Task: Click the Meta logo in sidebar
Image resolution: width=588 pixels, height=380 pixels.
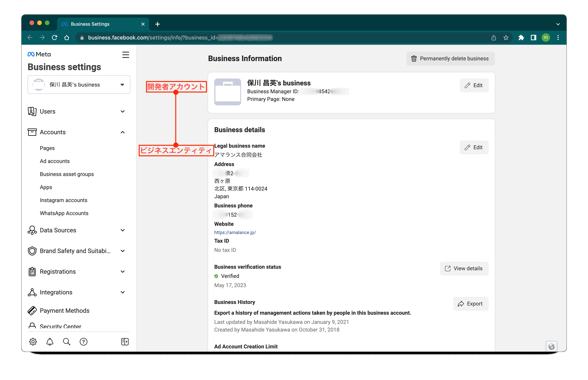Action: (x=39, y=54)
